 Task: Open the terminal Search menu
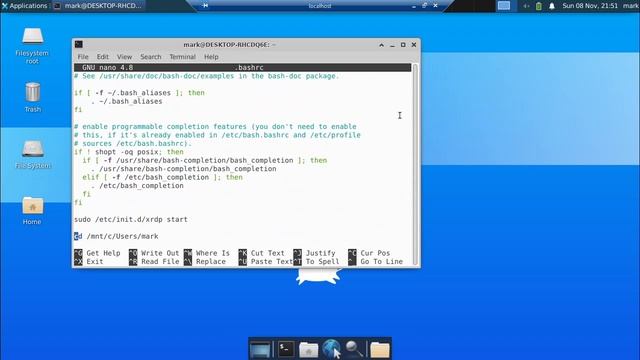(x=151, y=57)
